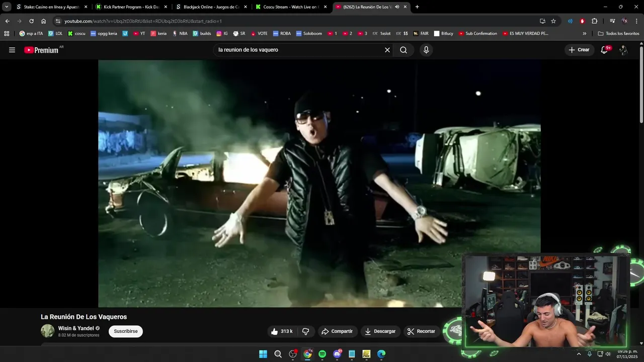This screenshot has height=362, width=644.
Task: Close the La Reunión YouTube tab
Action: pyautogui.click(x=405, y=7)
